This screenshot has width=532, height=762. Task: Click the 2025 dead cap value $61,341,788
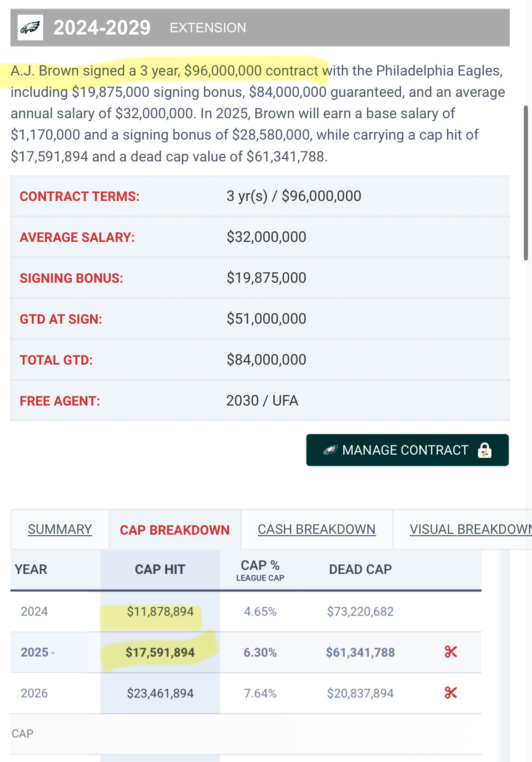[x=360, y=652]
